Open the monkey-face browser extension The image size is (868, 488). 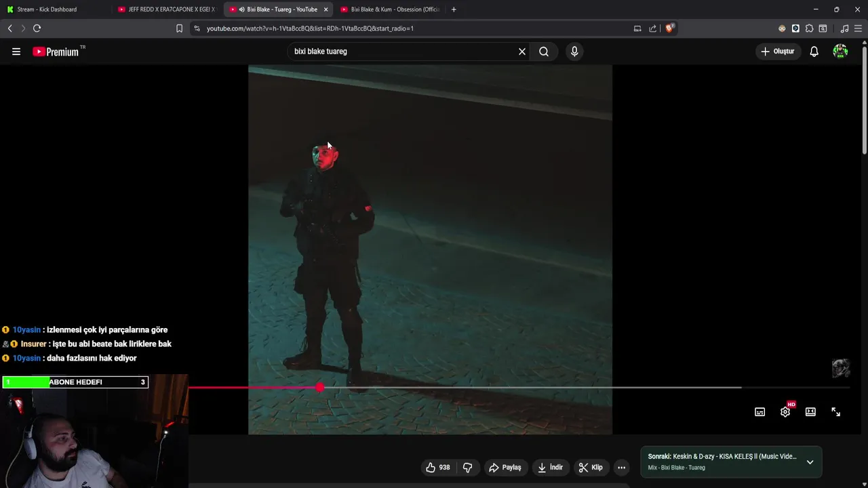782,28
